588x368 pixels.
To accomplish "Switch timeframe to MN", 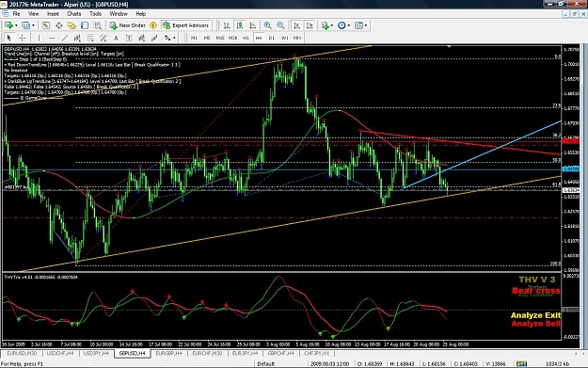I will pyautogui.click(x=297, y=38).
